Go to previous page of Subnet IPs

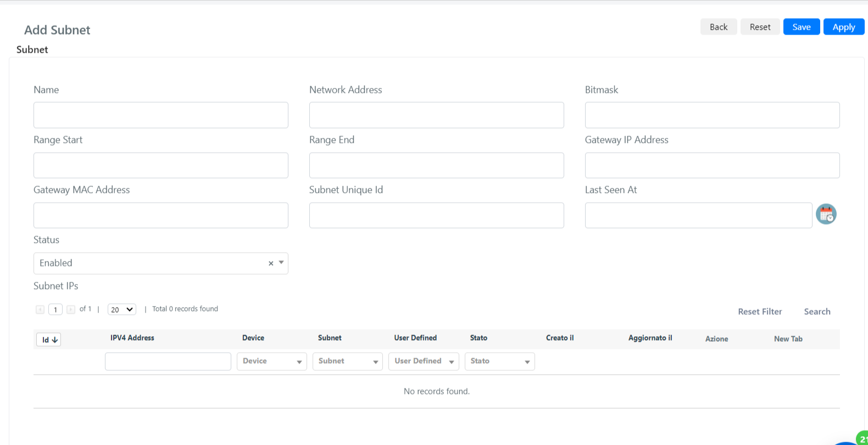tap(40, 309)
